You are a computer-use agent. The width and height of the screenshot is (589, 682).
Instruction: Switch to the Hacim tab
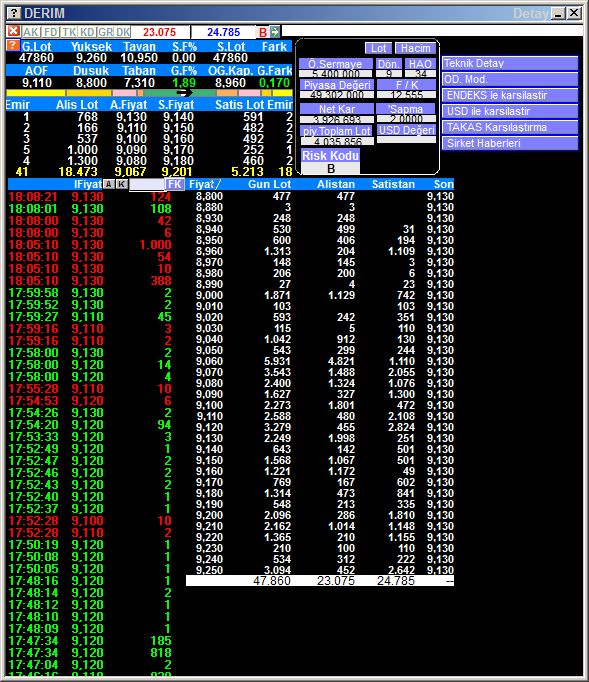click(x=415, y=48)
